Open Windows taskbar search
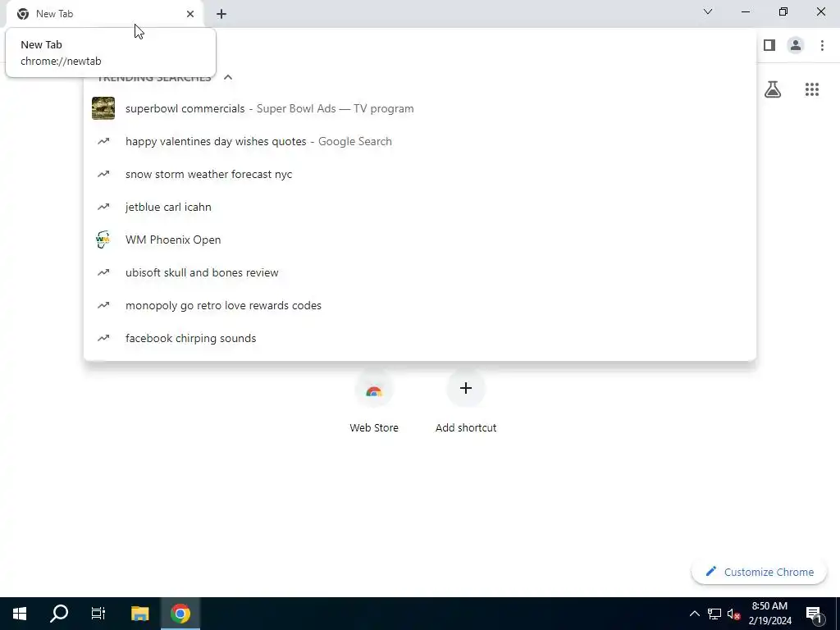Screen dimensions: 840x630 coord(59,614)
